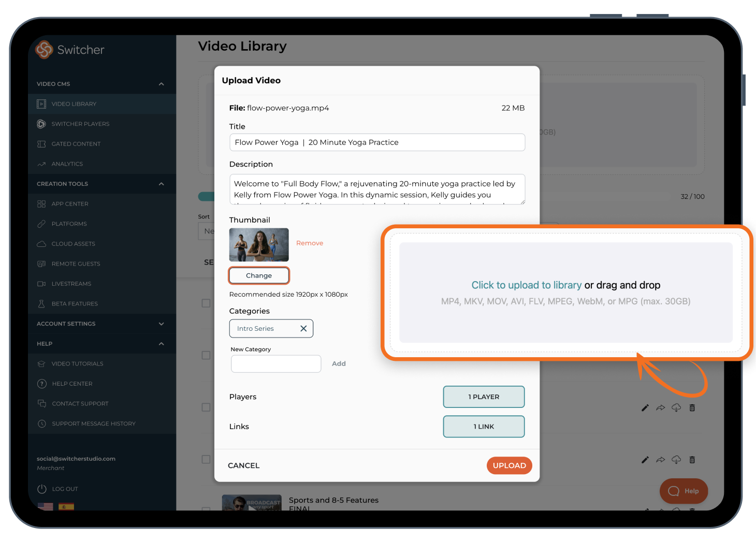Click the share arrow icon in the video row

(x=661, y=408)
